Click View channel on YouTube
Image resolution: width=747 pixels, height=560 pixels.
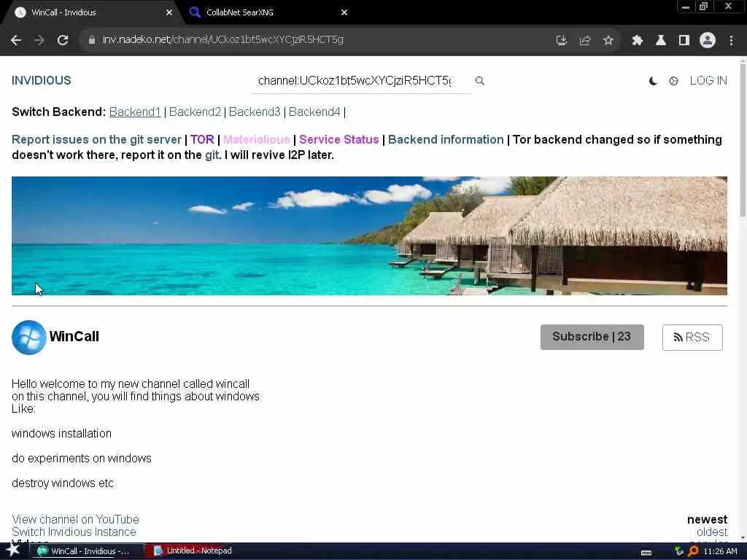[75, 519]
